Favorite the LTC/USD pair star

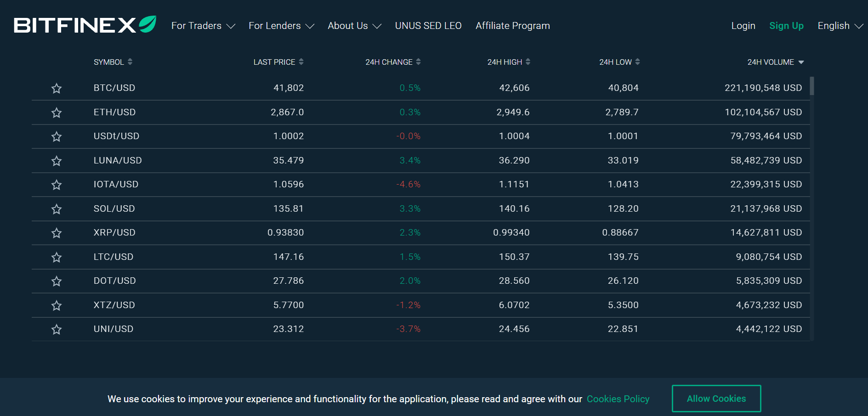57,257
